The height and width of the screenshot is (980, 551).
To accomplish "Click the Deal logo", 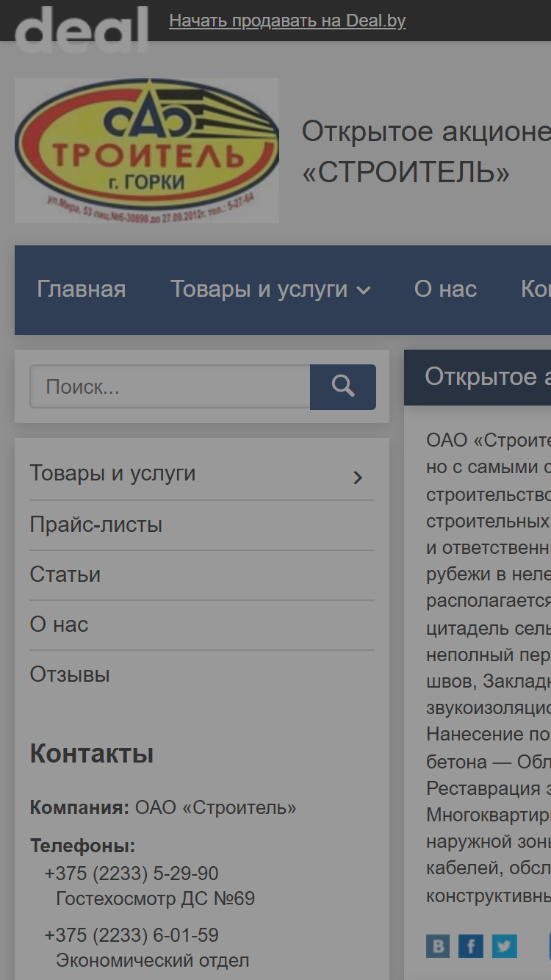I will 81,28.
